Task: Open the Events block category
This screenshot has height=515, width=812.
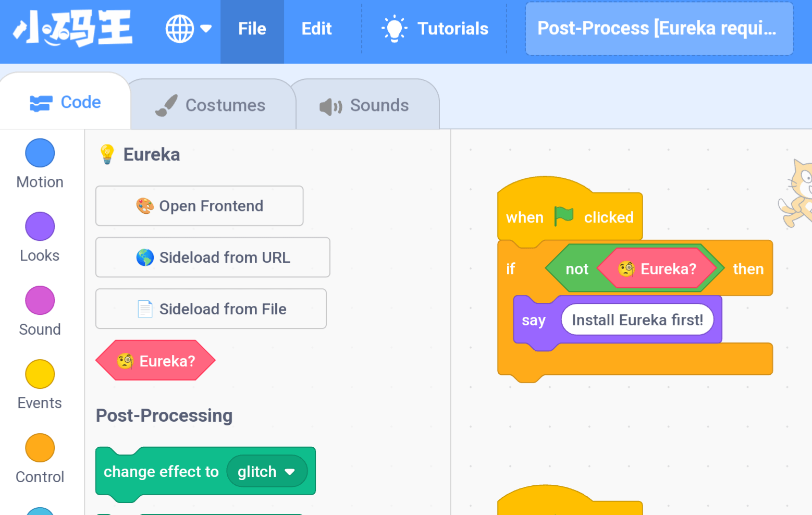Action: [40, 385]
